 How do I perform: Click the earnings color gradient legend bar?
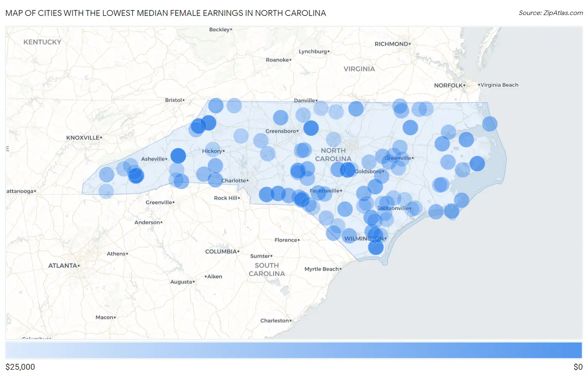(x=294, y=350)
